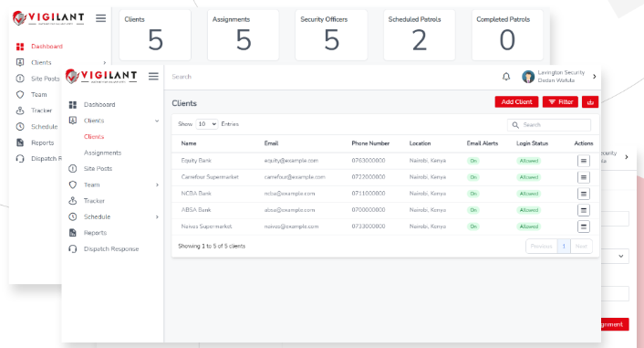Click phone number 0722000000
The width and height of the screenshot is (644, 348).
pyautogui.click(x=368, y=177)
